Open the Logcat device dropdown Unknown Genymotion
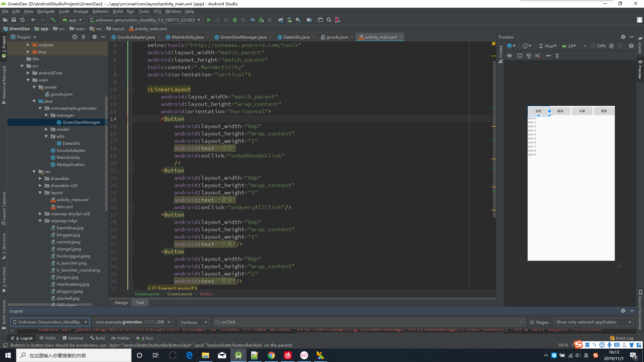This screenshot has width=644, height=362. pyautogui.click(x=50, y=322)
